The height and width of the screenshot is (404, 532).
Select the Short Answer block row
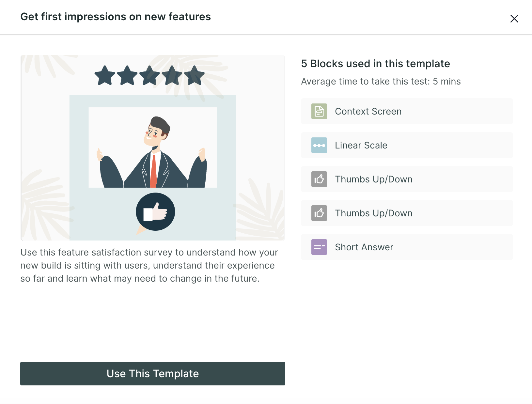(x=407, y=247)
